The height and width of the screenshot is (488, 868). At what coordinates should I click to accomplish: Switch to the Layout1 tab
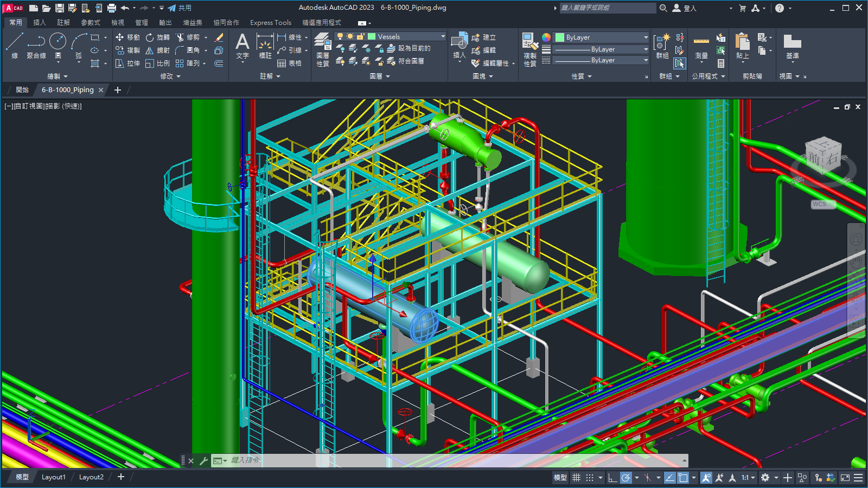click(x=54, y=477)
